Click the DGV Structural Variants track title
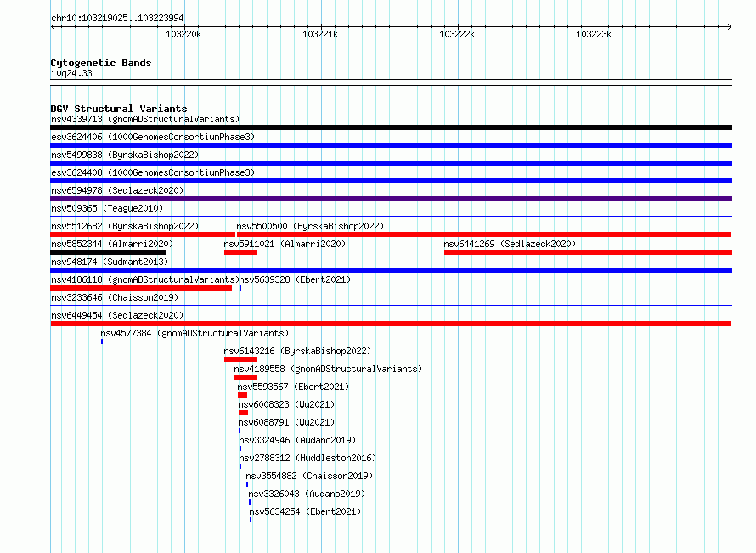Image resolution: width=756 pixels, height=553 pixels. (119, 109)
